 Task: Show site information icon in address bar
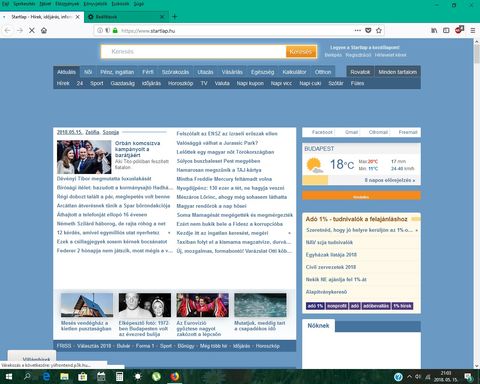(x=100, y=30)
